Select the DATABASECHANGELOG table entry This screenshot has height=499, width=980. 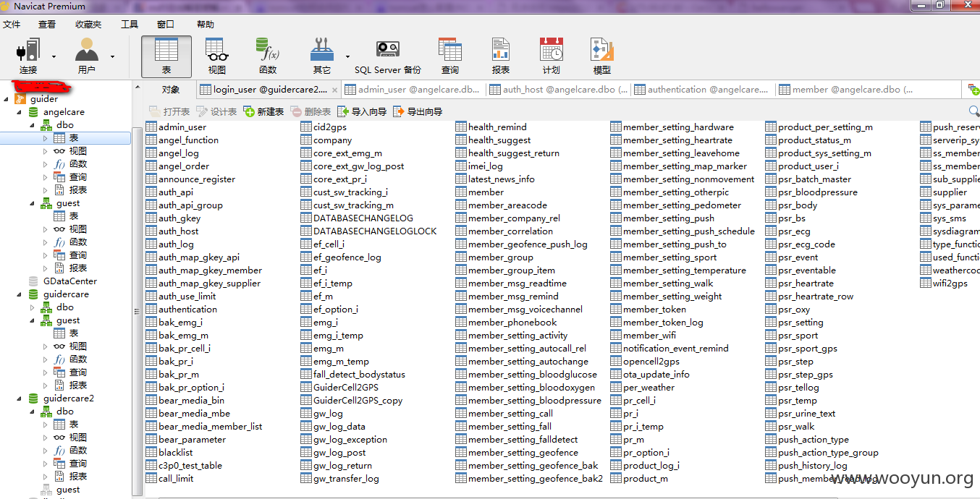coord(356,218)
